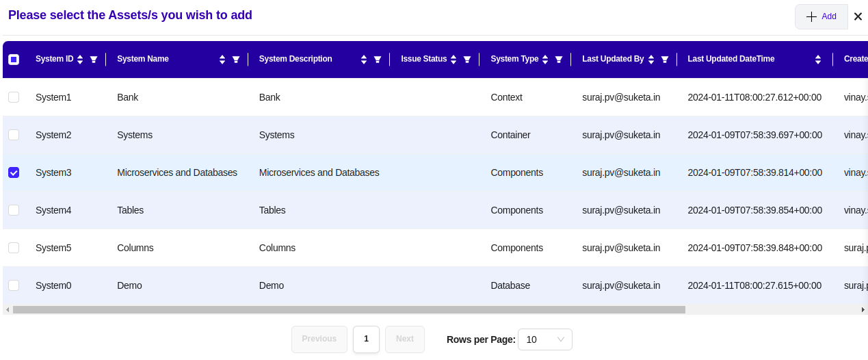Screen dimensions: 868x360
Task: Go to page 1
Action: (x=366, y=339)
